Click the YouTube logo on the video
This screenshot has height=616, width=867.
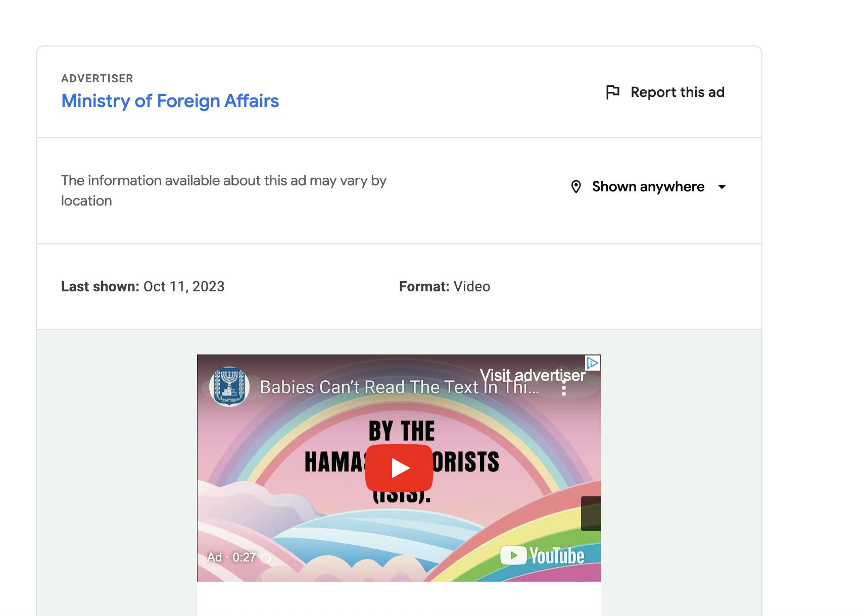pyautogui.click(x=542, y=556)
